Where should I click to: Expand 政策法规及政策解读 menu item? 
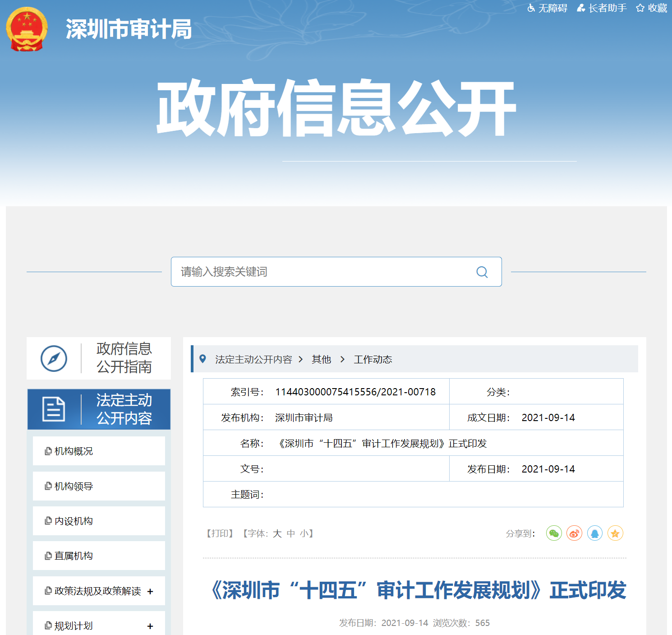[x=150, y=591]
